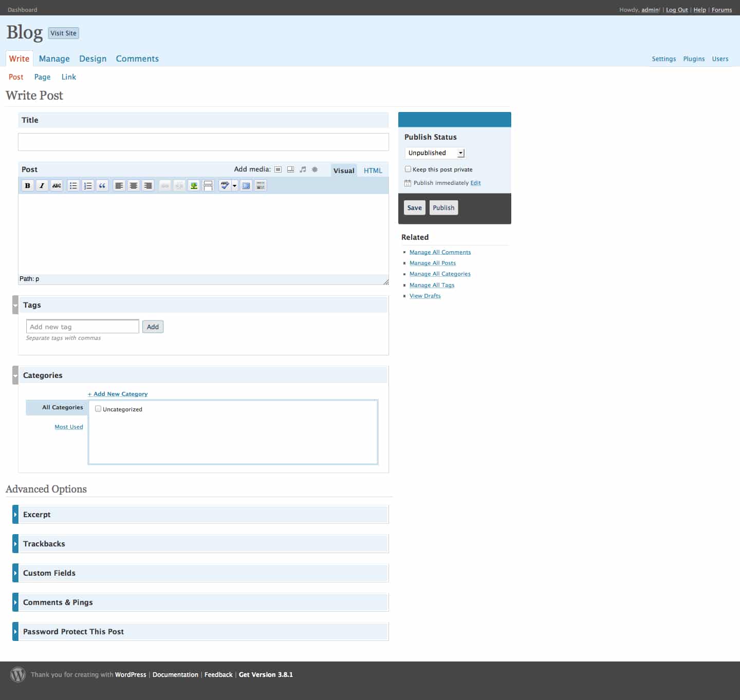740x700 pixels.
Task: Toggle fullscreen editor mode
Action: [246, 186]
